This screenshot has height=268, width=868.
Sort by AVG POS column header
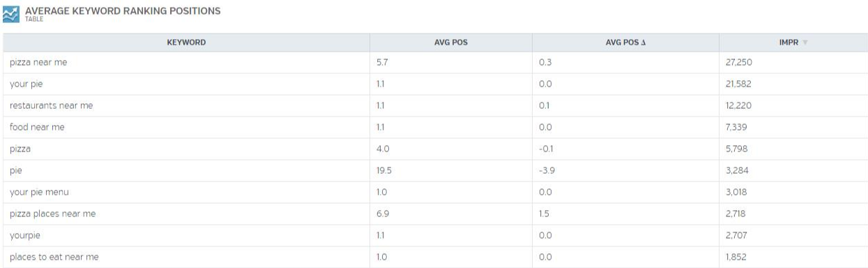[x=451, y=43]
